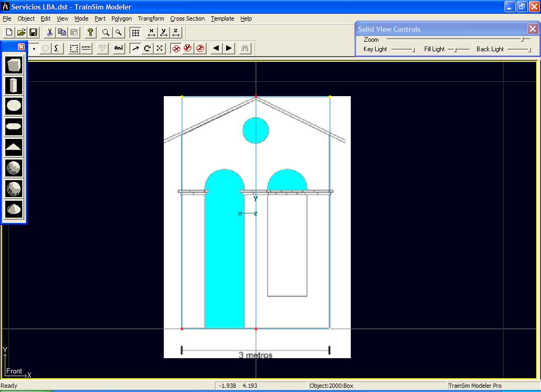Pick the Cone primitive at palette bottom
Viewport: 541px width, 392px height.
click(14, 209)
